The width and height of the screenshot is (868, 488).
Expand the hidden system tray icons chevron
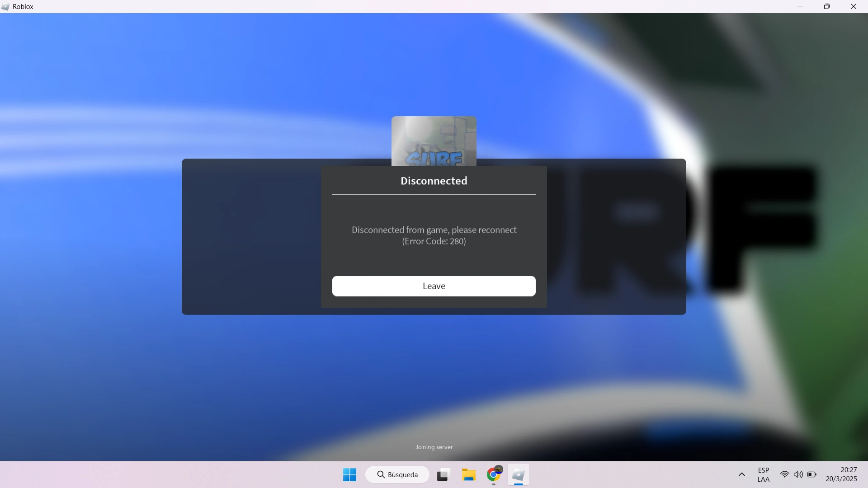click(x=741, y=474)
